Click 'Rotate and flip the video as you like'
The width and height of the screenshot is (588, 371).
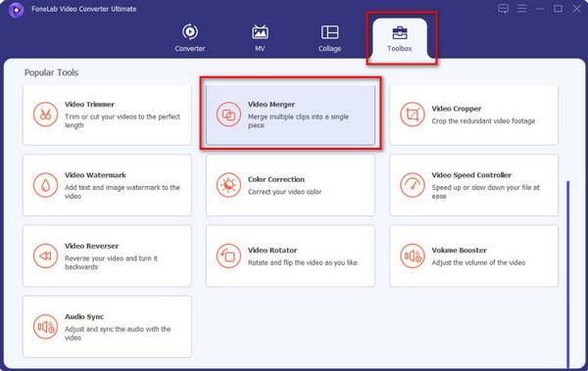coord(302,262)
